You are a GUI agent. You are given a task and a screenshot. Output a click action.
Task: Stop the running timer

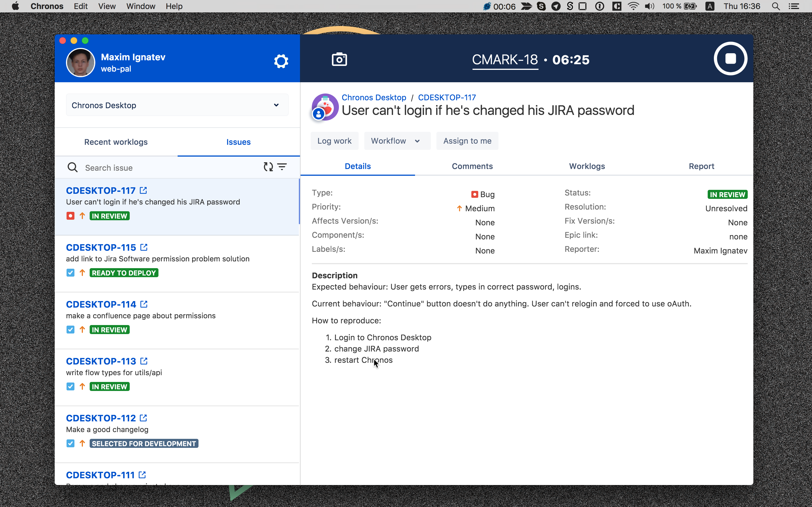coord(730,59)
